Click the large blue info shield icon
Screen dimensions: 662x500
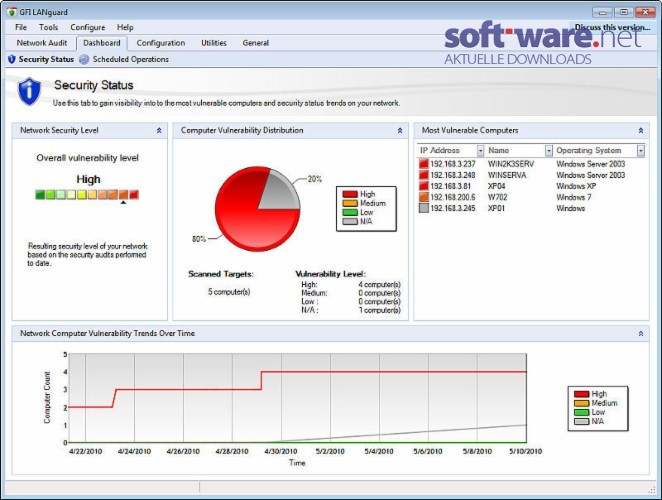coord(29,91)
